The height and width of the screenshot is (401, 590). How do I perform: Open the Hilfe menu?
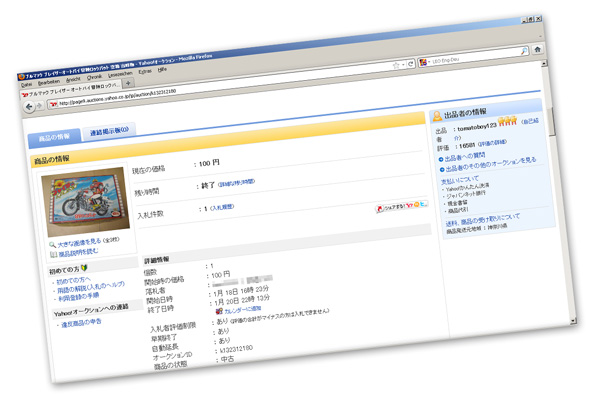pos(162,70)
